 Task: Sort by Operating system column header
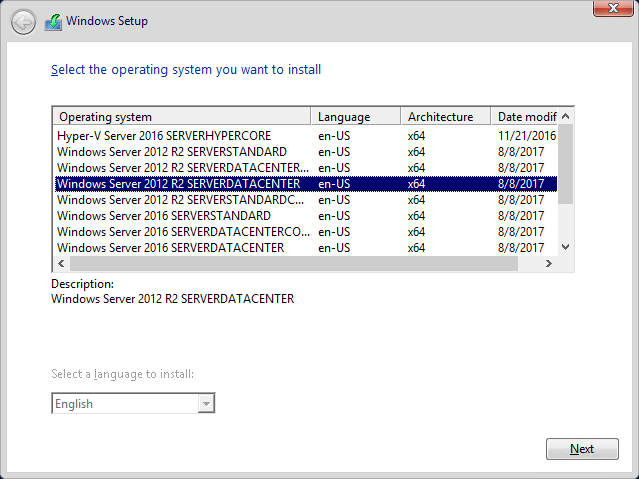(x=182, y=117)
